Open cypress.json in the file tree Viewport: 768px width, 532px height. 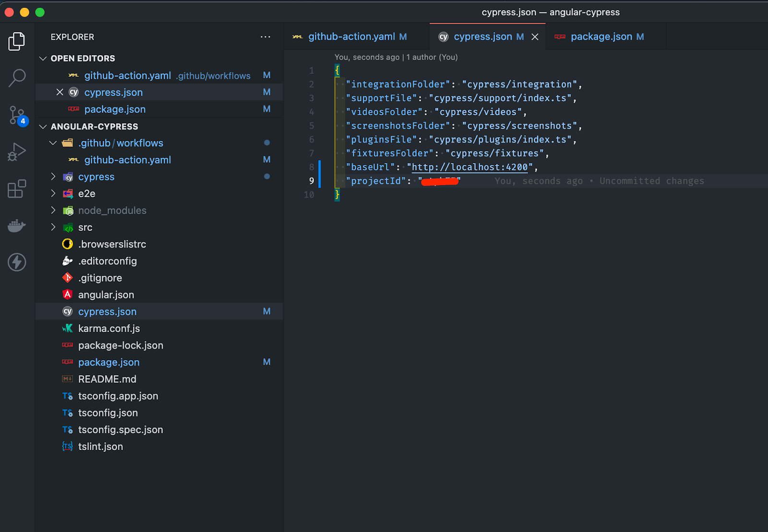point(159,311)
